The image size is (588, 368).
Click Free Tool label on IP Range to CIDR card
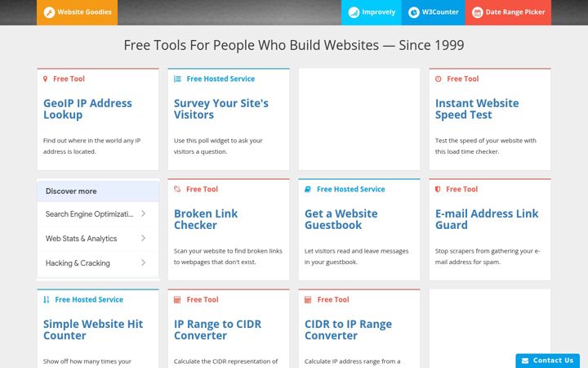coord(203,299)
